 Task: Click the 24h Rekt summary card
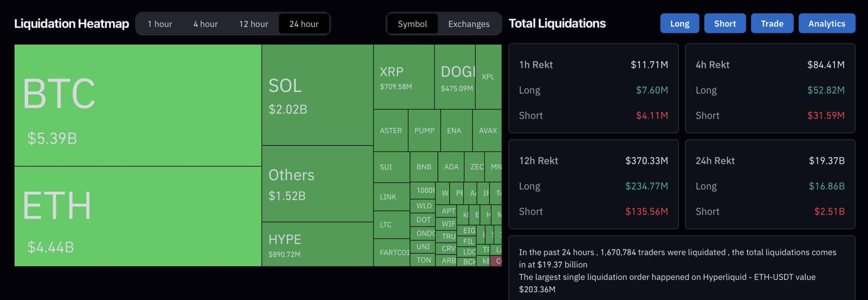tap(770, 184)
